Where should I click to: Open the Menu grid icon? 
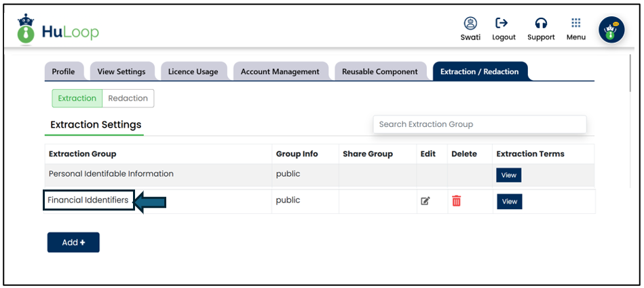[575, 23]
